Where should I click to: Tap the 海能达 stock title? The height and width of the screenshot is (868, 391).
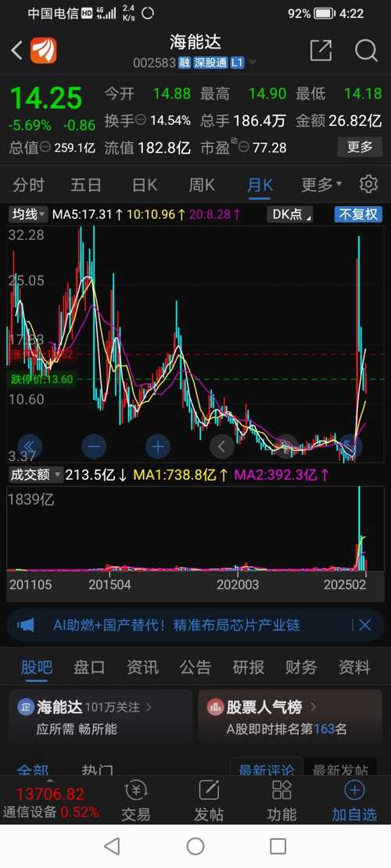[195, 43]
